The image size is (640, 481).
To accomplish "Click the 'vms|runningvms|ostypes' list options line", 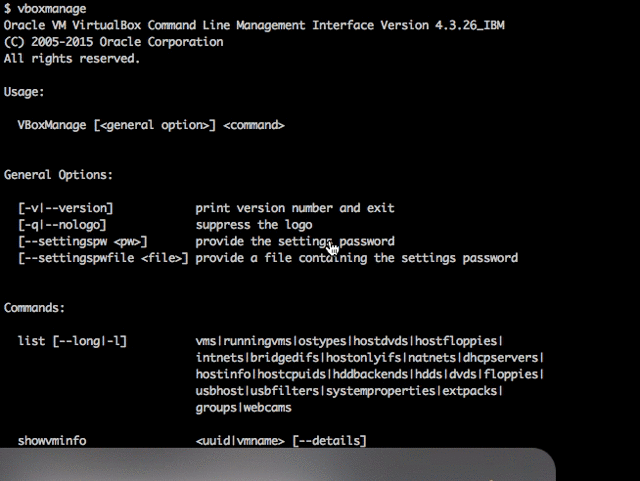I will point(349,341).
